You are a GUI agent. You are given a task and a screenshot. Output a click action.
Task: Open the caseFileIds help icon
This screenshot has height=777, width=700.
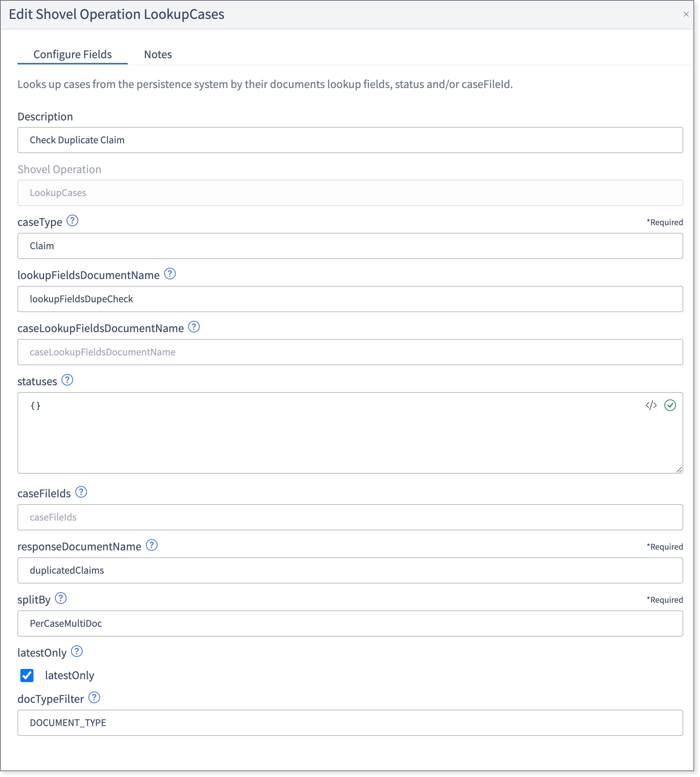tap(81, 492)
